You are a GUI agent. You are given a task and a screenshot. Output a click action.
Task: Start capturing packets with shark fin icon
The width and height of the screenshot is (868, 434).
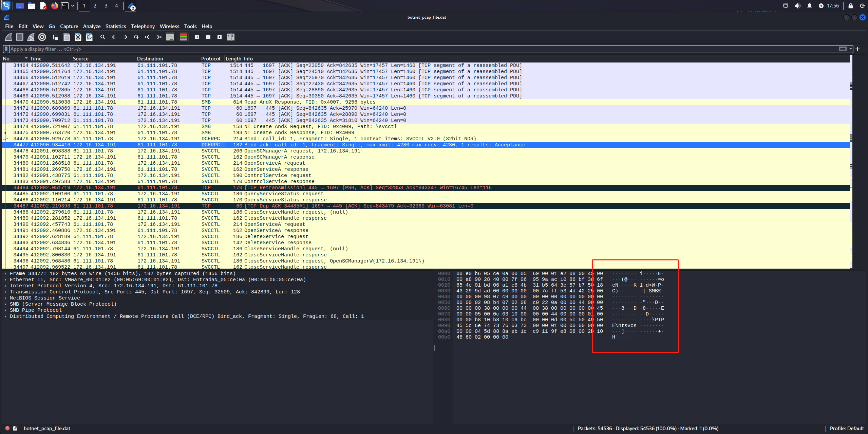point(8,37)
